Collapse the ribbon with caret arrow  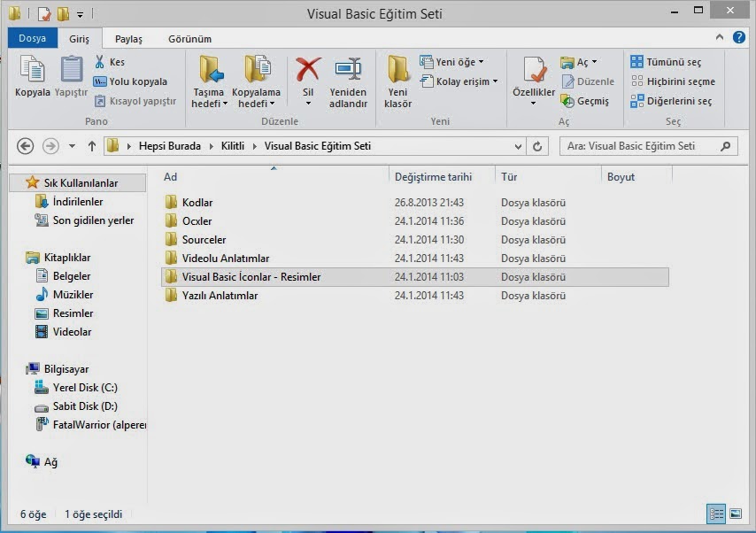(720, 37)
